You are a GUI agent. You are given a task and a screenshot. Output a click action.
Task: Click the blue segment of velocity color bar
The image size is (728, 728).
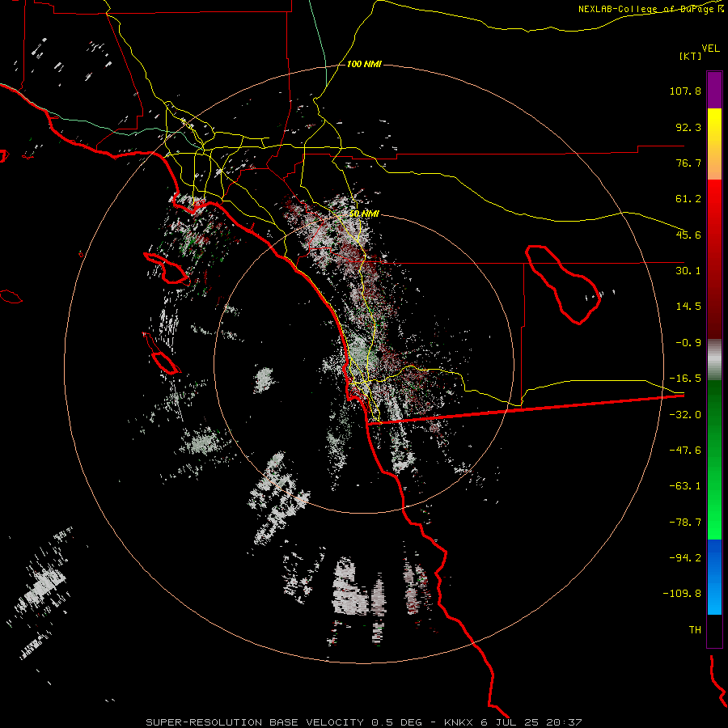(x=714, y=577)
